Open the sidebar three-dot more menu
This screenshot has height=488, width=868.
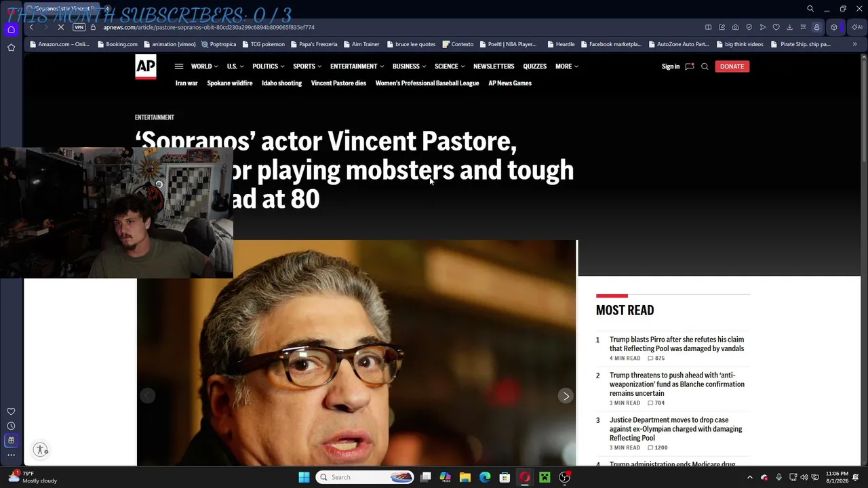[11, 455]
